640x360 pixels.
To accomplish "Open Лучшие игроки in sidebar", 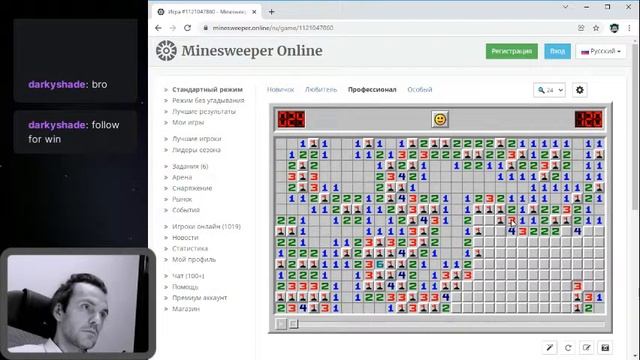I will 196,139.
